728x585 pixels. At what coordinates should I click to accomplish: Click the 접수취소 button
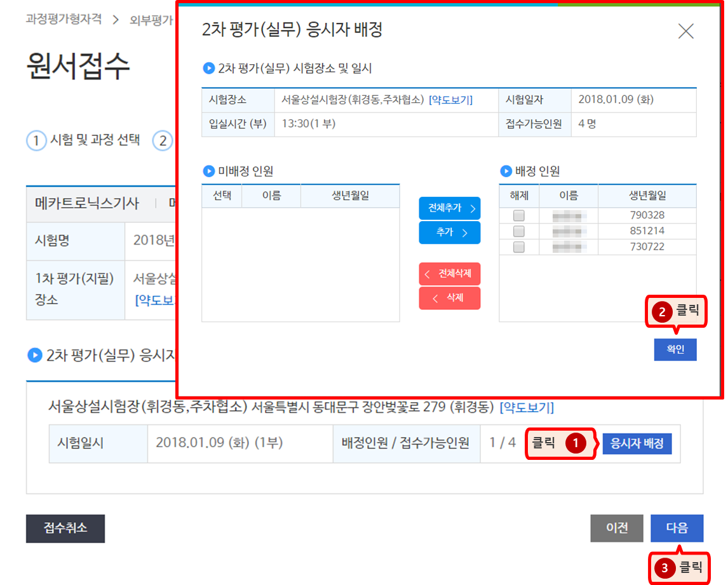[65, 528]
